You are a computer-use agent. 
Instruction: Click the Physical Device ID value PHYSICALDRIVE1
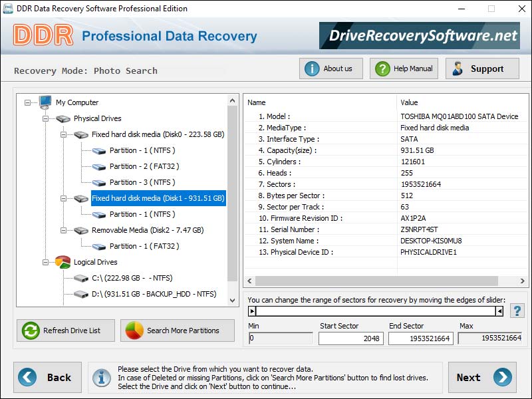[x=428, y=252]
